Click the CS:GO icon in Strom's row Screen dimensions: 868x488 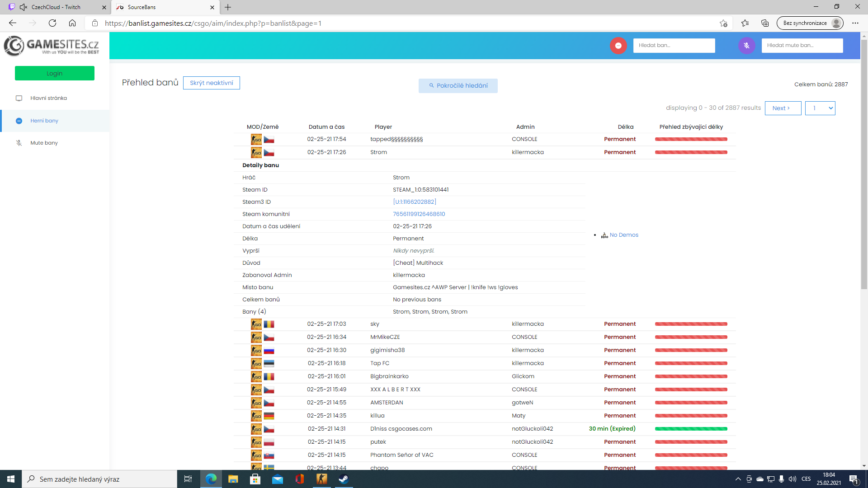click(256, 153)
